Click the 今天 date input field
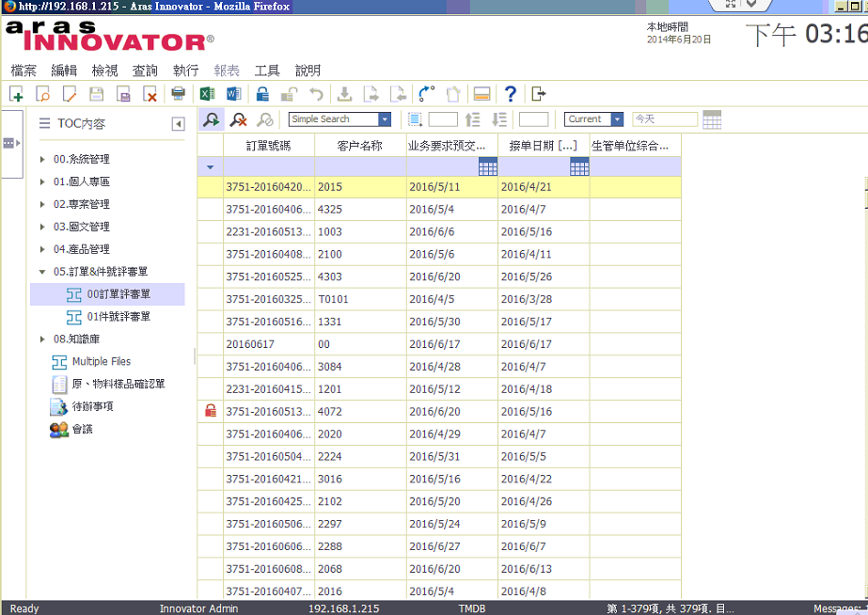 [x=665, y=119]
